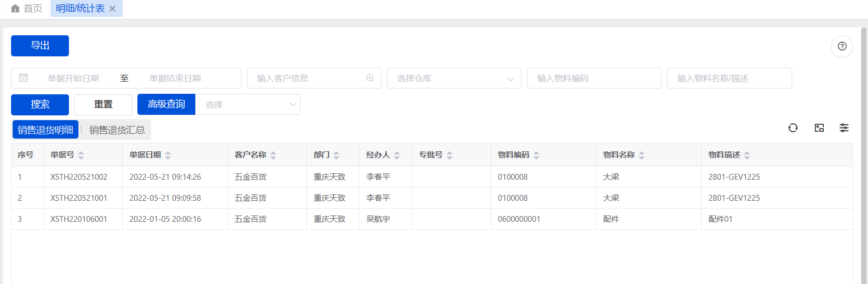Click the 单据开始日期 field

point(73,78)
